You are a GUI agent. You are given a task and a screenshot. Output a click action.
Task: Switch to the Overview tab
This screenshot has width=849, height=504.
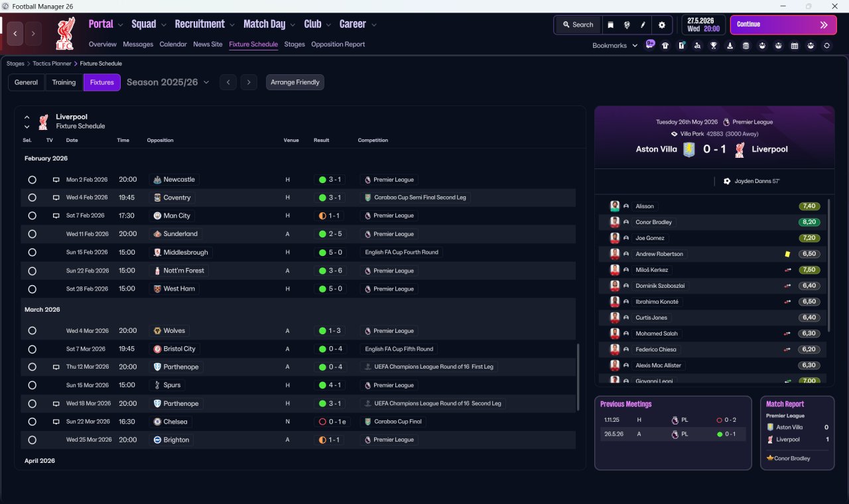(x=103, y=44)
